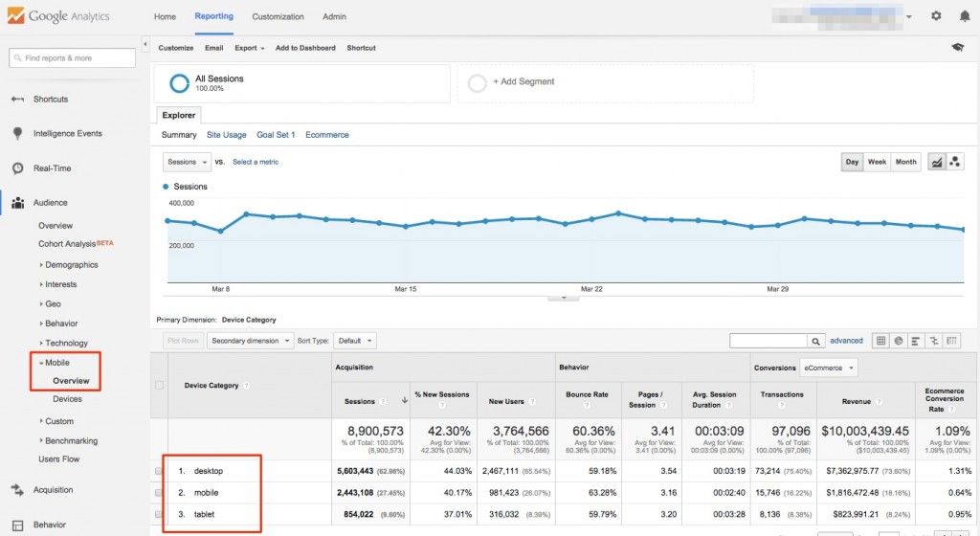980x536 pixels.
Task: Set chart granularity to Week
Action: (x=877, y=162)
